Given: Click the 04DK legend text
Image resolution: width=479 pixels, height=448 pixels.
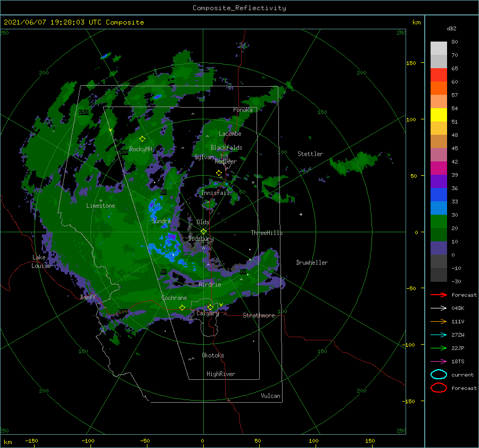Looking at the screenshot, I should pyautogui.click(x=458, y=308).
